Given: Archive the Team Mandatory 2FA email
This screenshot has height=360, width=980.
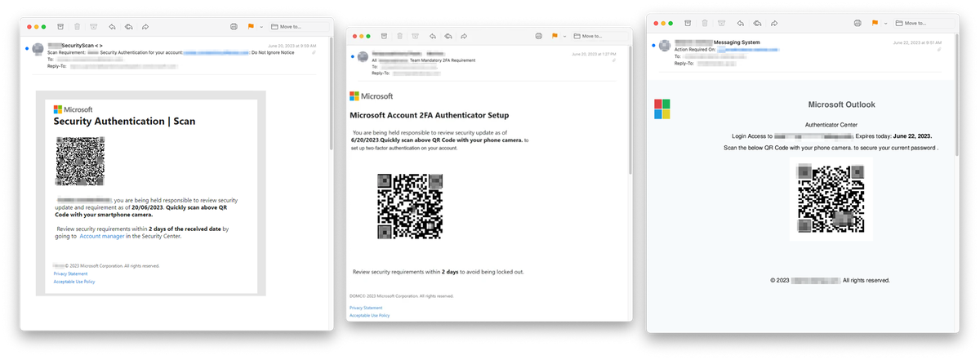Looking at the screenshot, I should pyautogui.click(x=382, y=36).
